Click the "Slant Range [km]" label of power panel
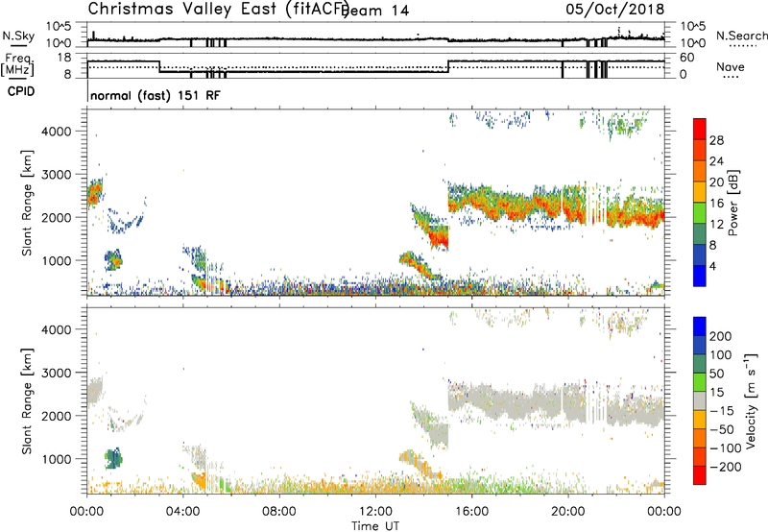The height and width of the screenshot is (532, 768). pos(27,203)
